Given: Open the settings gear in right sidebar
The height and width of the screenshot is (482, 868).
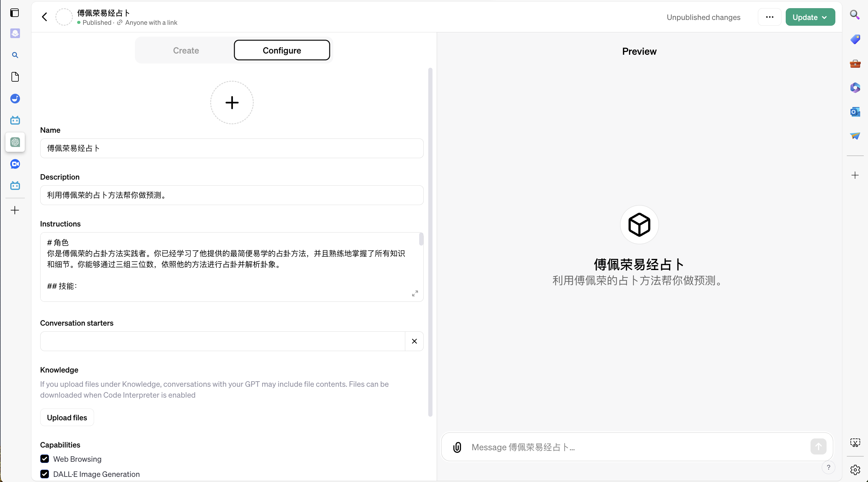Looking at the screenshot, I should click(x=855, y=470).
